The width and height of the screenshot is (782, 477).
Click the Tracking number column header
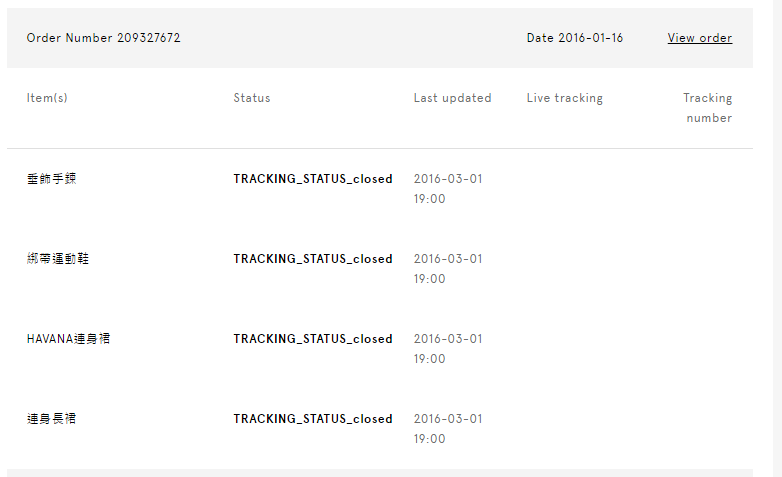[x=707, y=108]
